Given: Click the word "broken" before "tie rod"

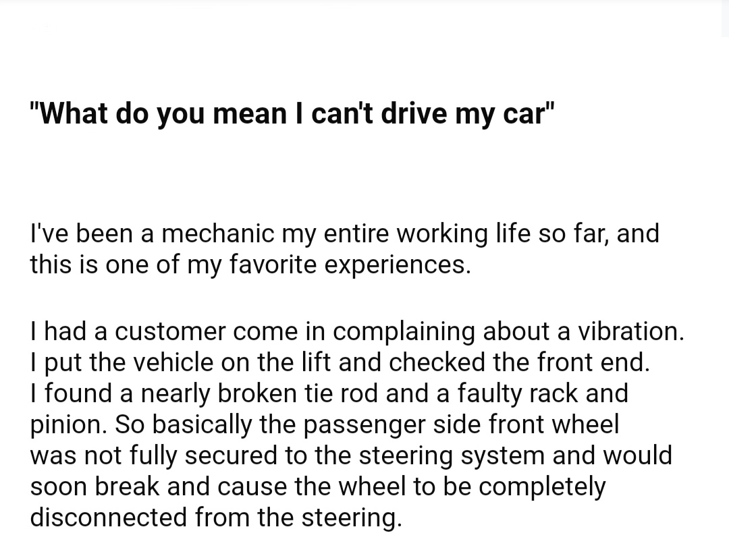Looking at the screenshot, I should 256,393.
